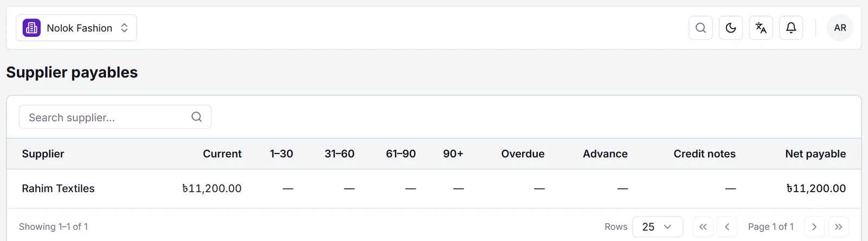868x241 pixels.
Task: Go to the first page
Action: (x=703, y=226)
